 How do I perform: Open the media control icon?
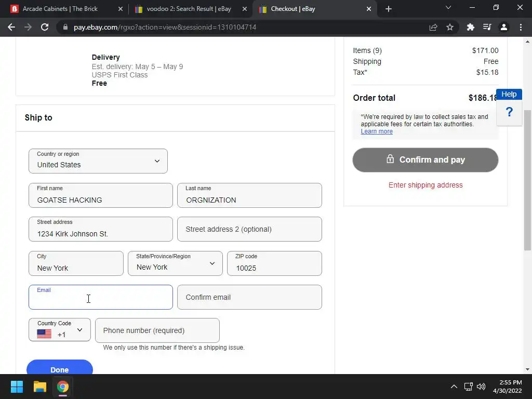tap(487, 27)
